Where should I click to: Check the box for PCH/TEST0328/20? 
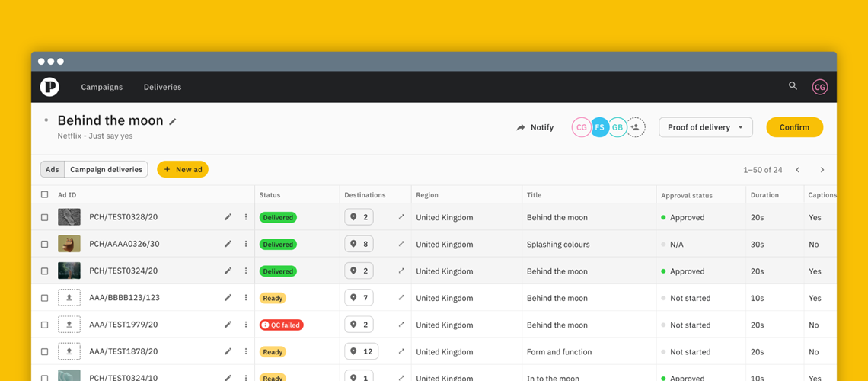45,217
